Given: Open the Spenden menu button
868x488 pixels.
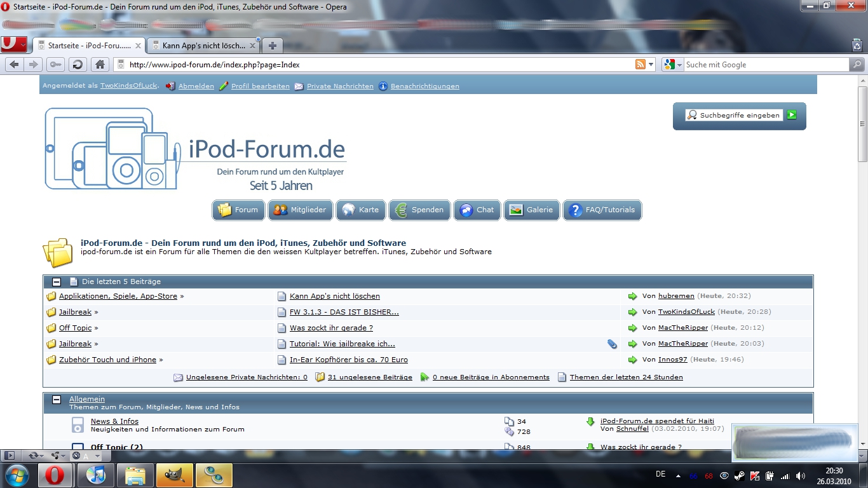Looking at the screenshot, I should [x=420, y=210].
